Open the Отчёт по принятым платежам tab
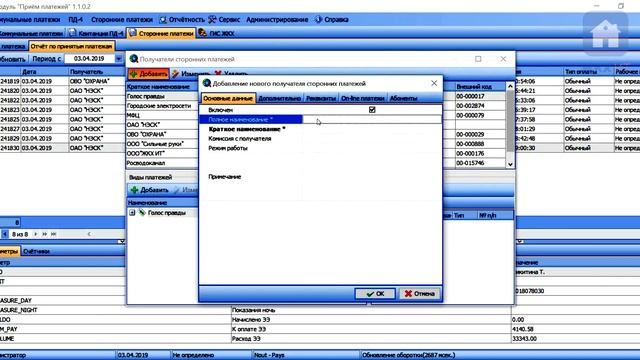 click(71, 47)
